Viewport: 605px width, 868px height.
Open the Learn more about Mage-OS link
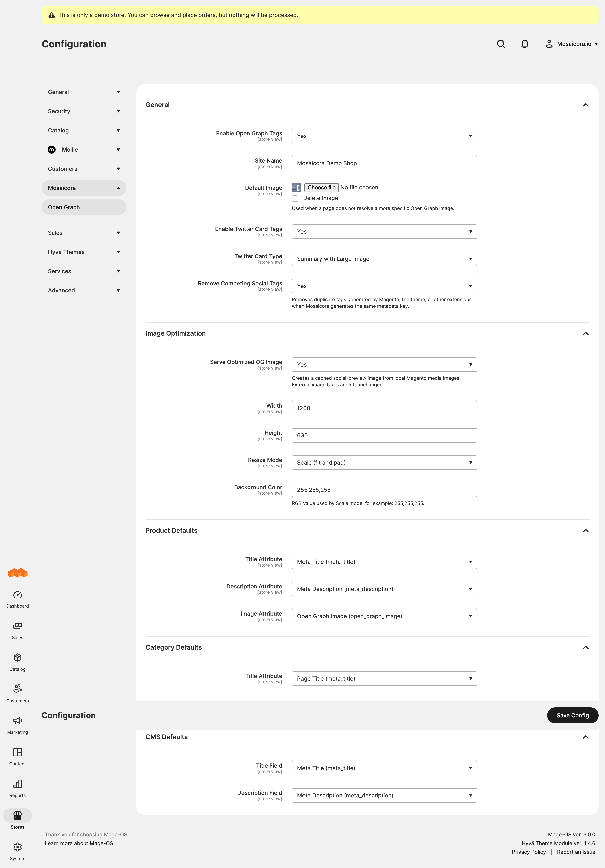click(x=79, y=843)
